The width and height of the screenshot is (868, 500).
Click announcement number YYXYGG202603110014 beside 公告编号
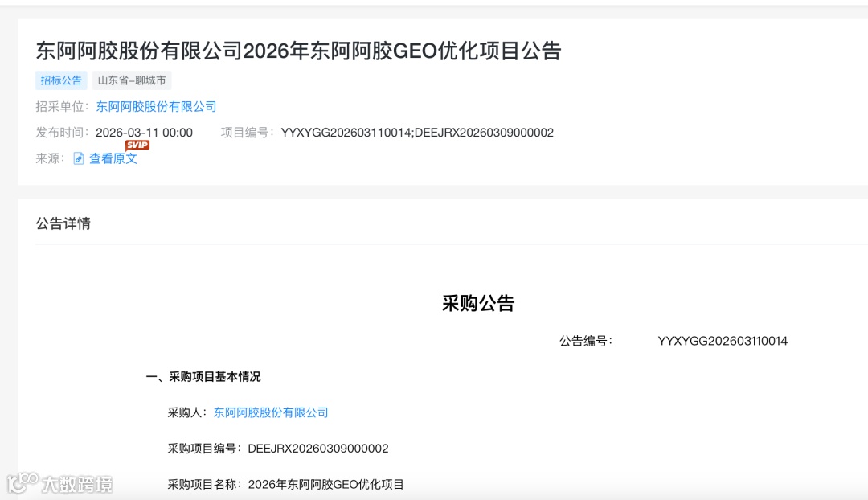coord(723,341)
